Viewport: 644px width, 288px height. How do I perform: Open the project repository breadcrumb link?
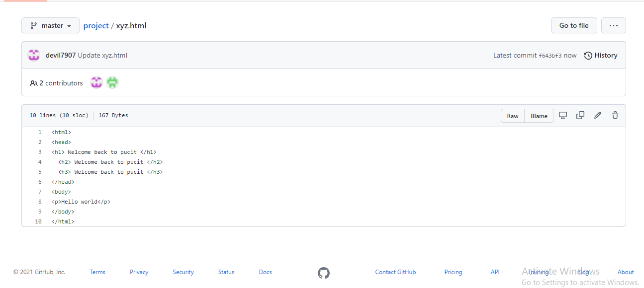point(96,26)
